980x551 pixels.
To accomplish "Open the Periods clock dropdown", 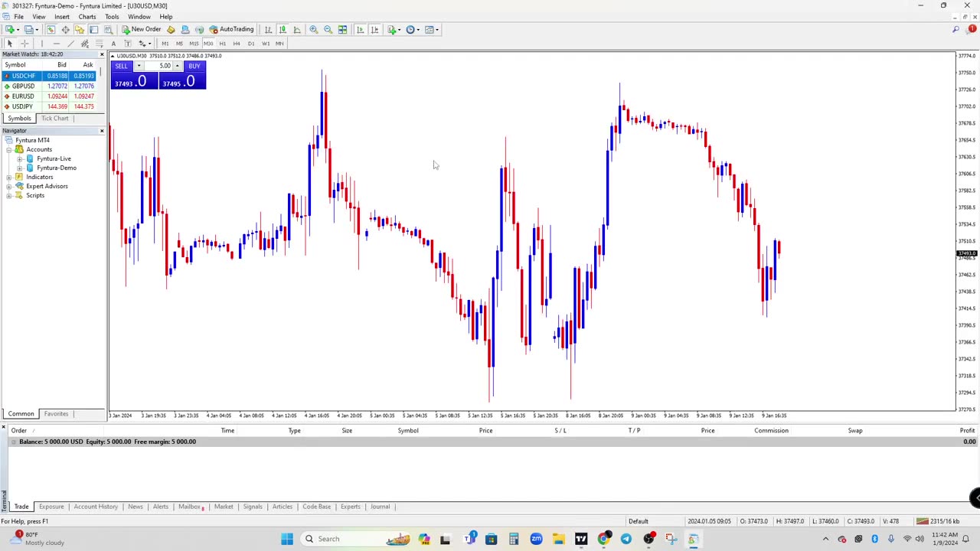I will click(x=412, y=29).
